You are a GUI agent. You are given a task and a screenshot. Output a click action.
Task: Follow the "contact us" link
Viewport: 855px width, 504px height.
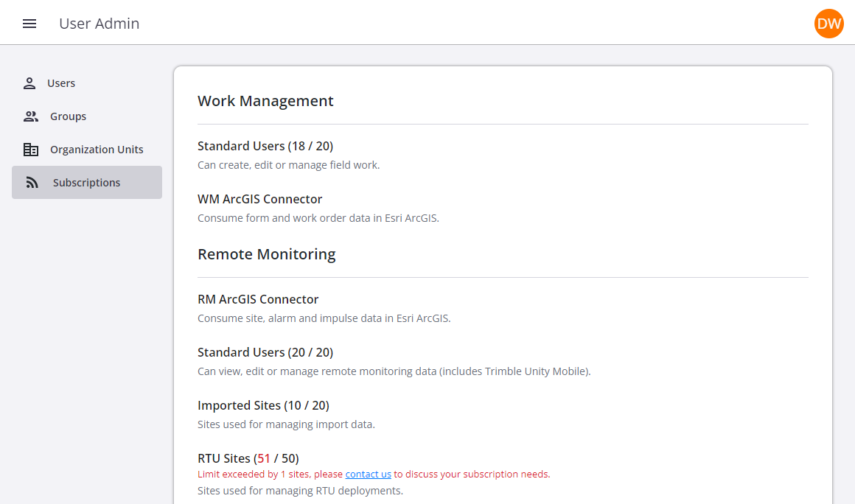pyautogui.click(x=368, y=475)
